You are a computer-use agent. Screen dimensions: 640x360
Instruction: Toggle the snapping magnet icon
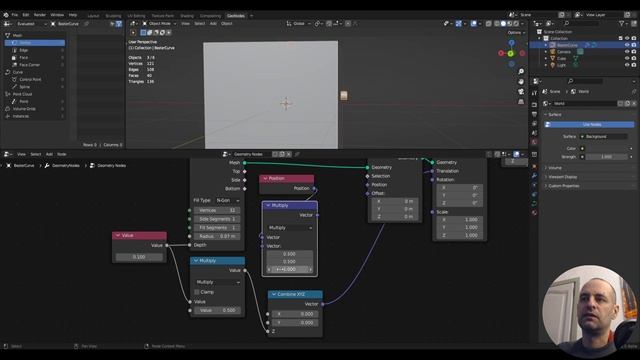[x=329, y=24]
